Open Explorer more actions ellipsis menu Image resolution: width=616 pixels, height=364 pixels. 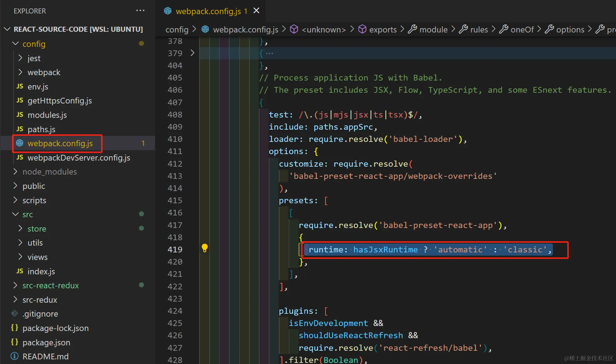(x=140, y=11)
